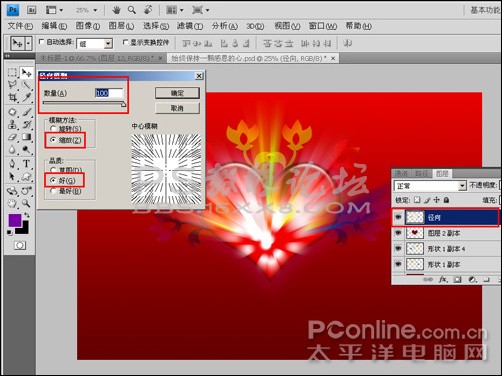Enable the 自动选择 checkbox

point(42,42)
